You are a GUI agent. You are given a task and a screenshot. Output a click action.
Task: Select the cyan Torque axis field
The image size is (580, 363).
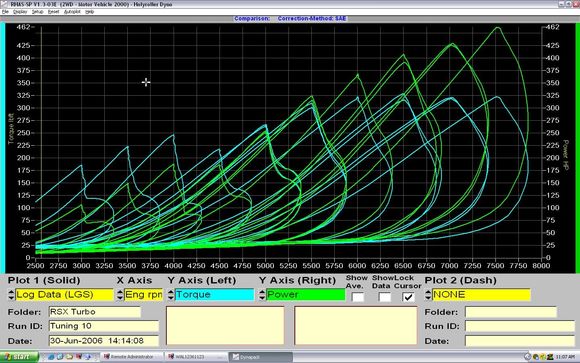(x=214, y=295)
